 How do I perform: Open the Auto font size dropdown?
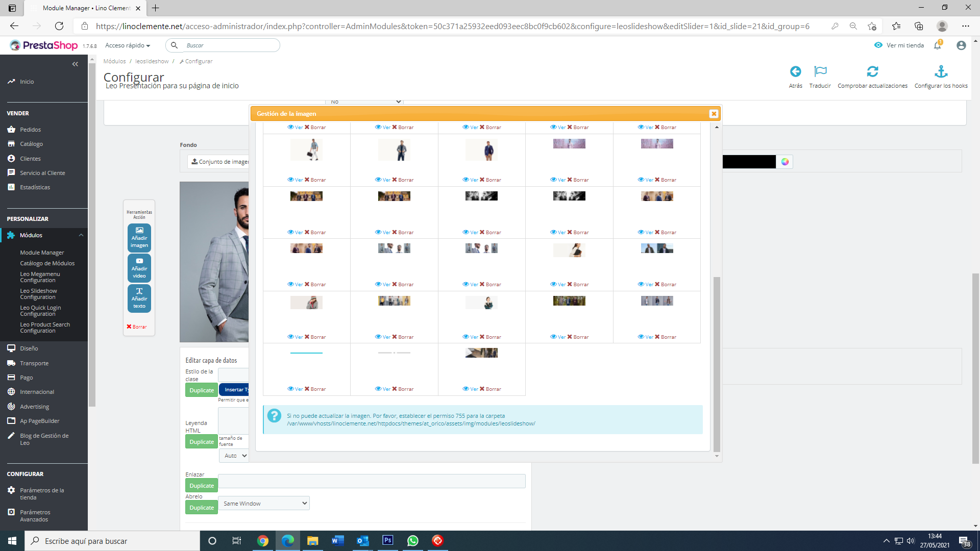point(234,456)
